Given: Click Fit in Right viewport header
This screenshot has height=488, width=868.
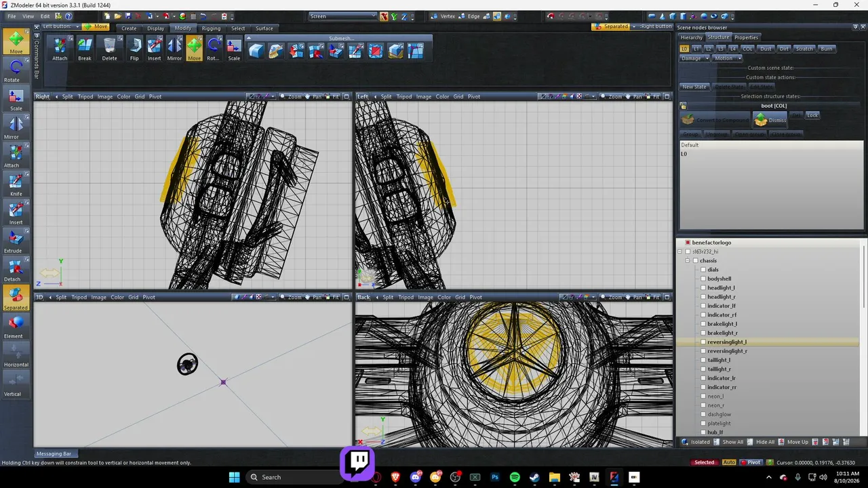Looking at the screenshot, I should pos(332,96).
